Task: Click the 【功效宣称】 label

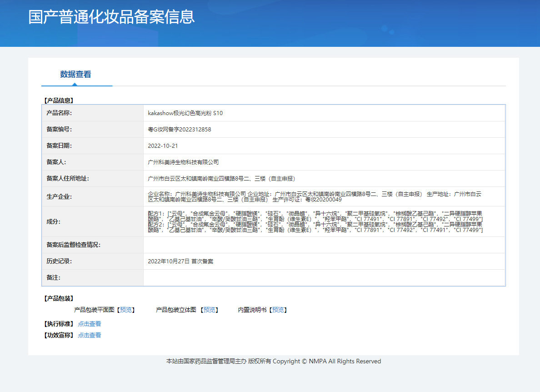Action: click(59, 335)
